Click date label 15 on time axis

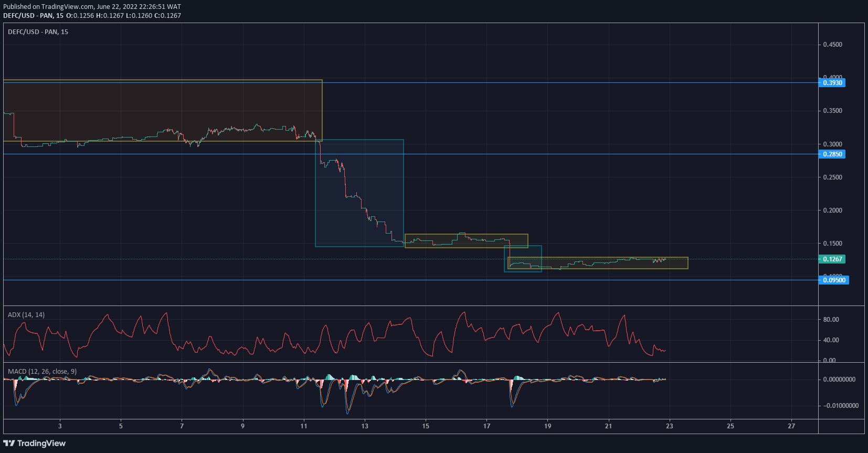[x=426, y=426]
